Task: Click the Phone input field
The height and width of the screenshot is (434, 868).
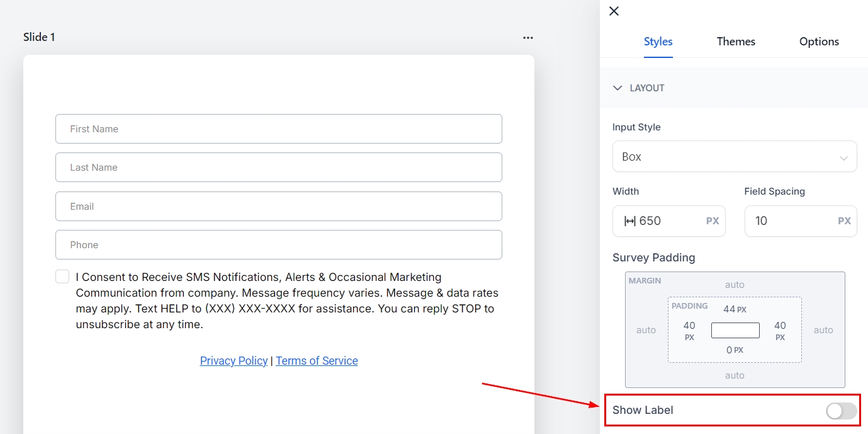Action: click(x=278, y=245)
